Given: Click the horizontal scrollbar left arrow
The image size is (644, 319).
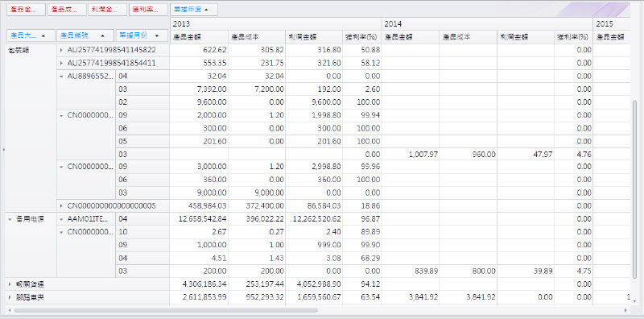Looking at the screenshot, I should (9, 310).
